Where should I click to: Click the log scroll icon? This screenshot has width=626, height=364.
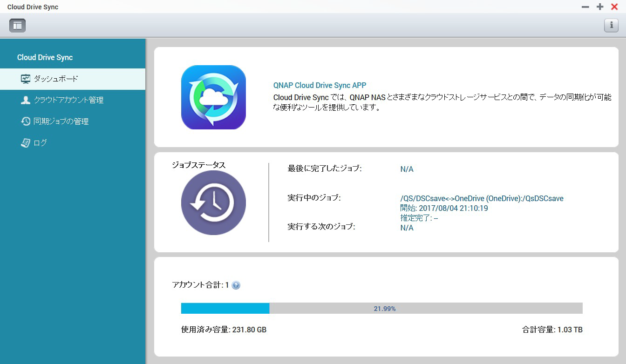[26, 143]
